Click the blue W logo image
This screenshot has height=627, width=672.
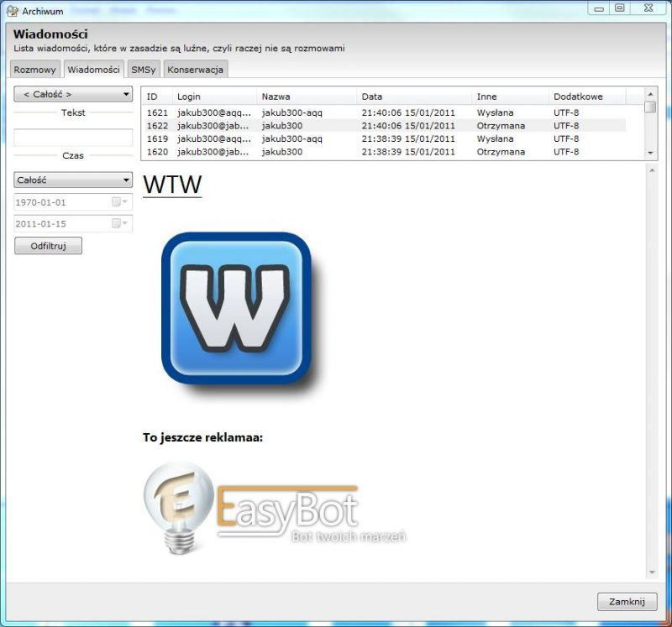point(237,308)
